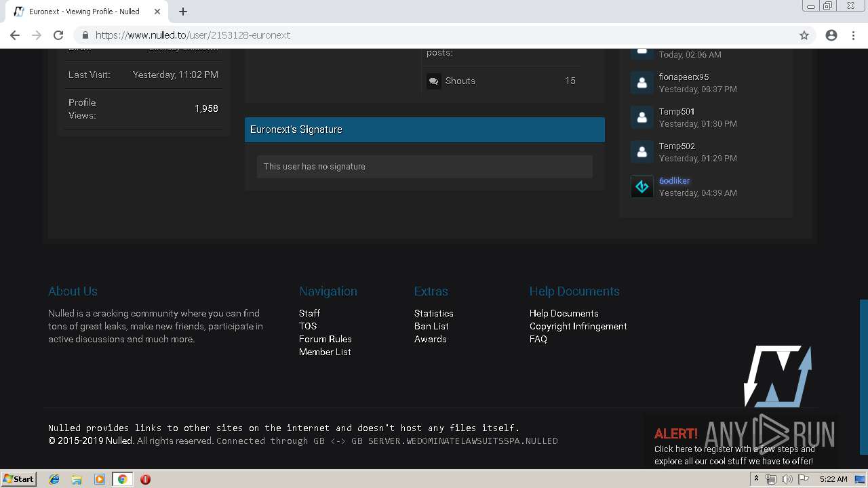The width and height of the screenshot is (868, 488).
Task: Show hidden system tray icons
Action: tap(756, 479)
